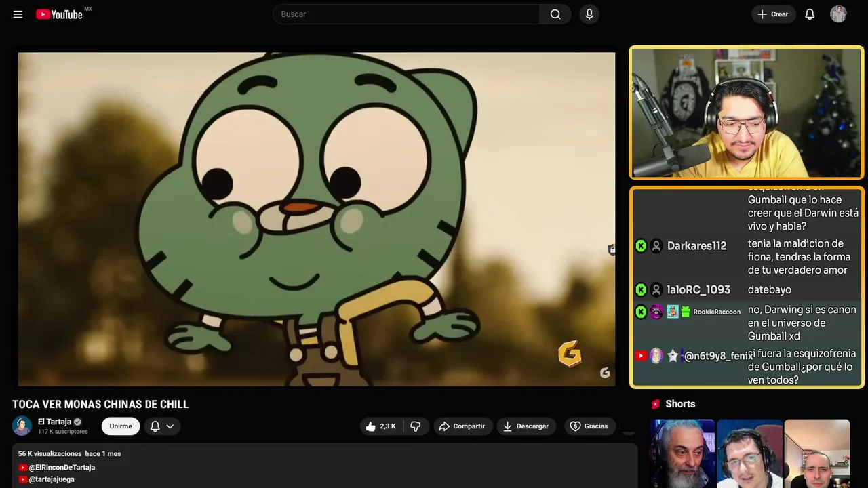The height and width of the screenshot is (488, 868).
Task: Click the Shorts logo icon
Action: pyautogui.click(x=656, y=404)
